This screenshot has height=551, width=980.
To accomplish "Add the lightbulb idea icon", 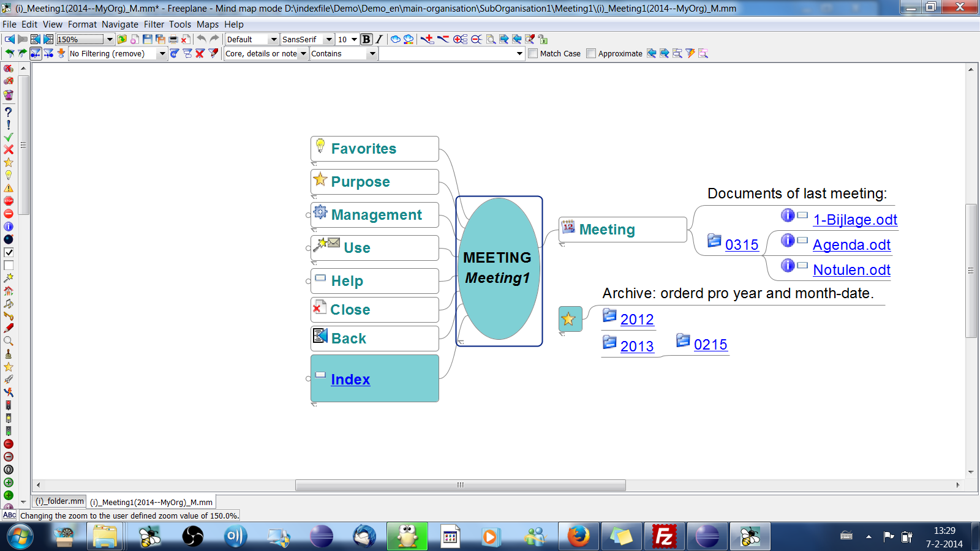I will click(8, 175).
